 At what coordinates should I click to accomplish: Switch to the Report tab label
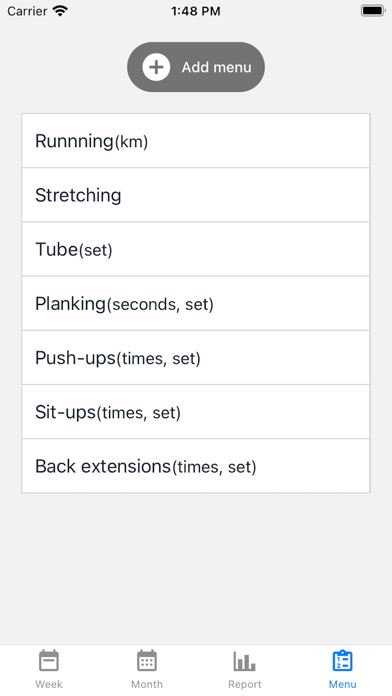pos(245,684)
